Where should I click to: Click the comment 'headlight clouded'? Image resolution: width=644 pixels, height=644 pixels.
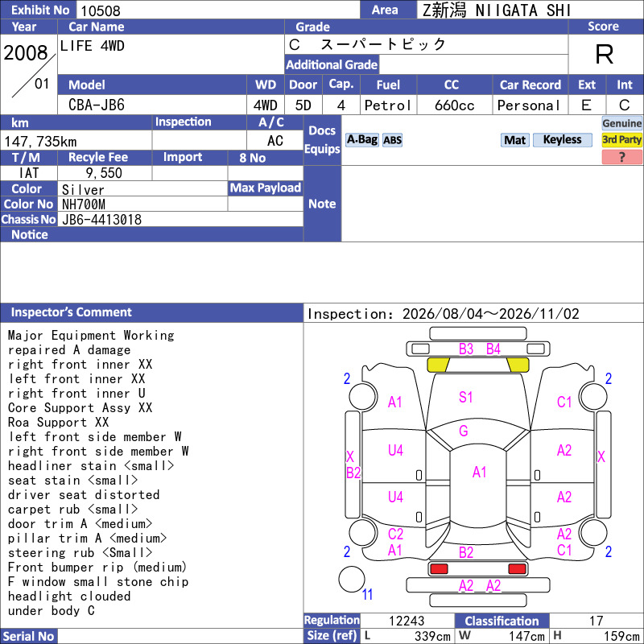(x=69, y=597)
